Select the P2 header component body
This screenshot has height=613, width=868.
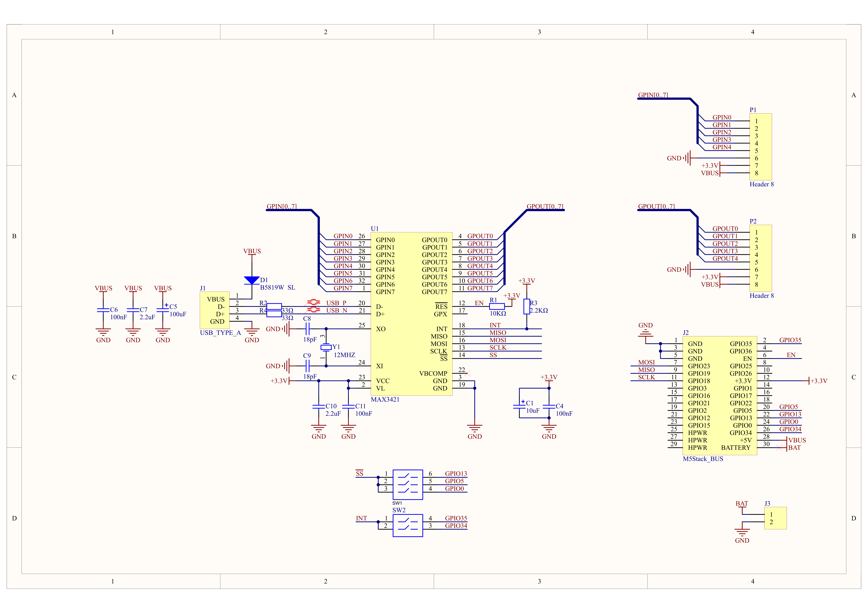[761, 258]
